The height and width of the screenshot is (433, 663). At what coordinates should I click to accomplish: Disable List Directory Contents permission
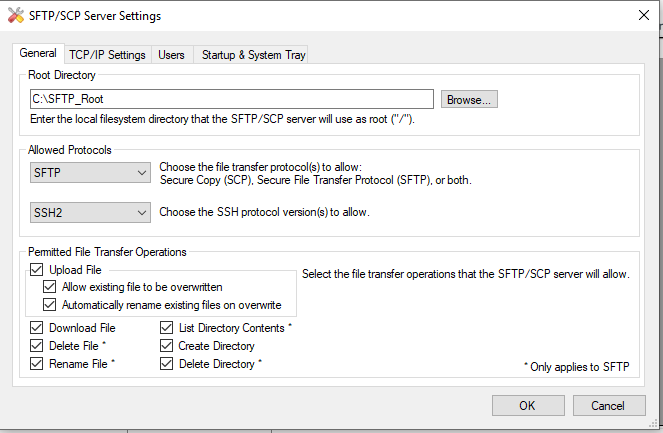click(x=167, y=328)
